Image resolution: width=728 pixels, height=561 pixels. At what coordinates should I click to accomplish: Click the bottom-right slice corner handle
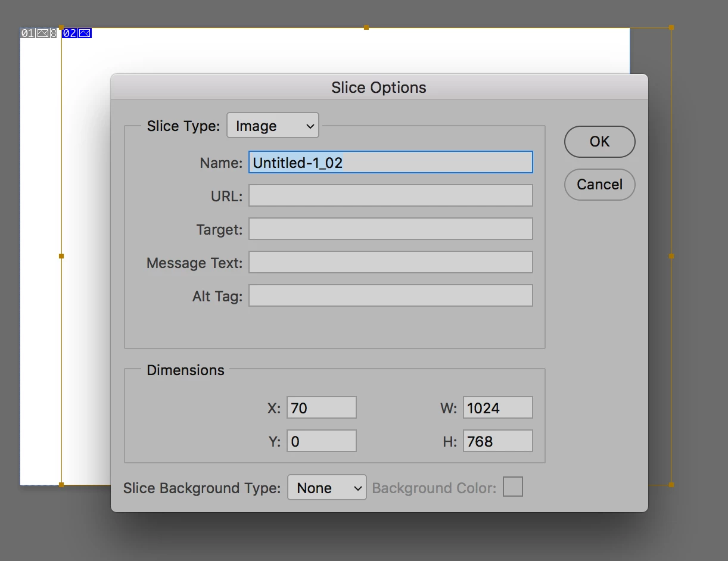pyautogui.click(x=671, y=485)
